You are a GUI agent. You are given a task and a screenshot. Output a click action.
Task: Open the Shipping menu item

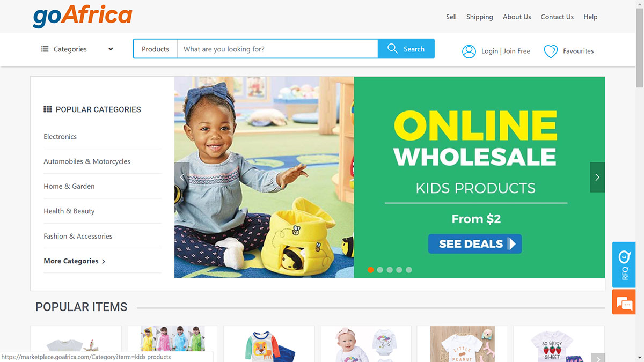pos(479,17)
